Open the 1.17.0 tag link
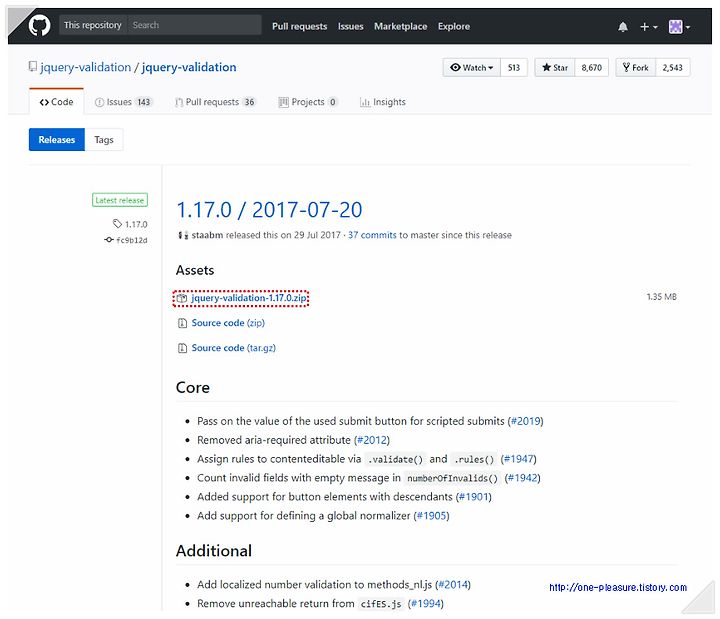The height and width of the screenshot is (619, 720). [x=136, y=224]
